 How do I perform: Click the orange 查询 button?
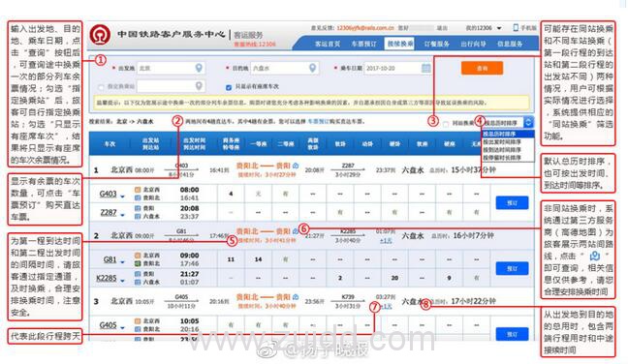click(x=482, y=68)
